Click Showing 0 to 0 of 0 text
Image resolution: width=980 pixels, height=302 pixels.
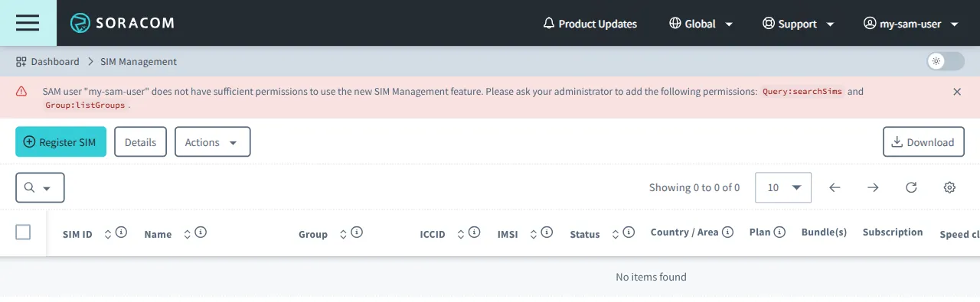click(x=694, y=187)
